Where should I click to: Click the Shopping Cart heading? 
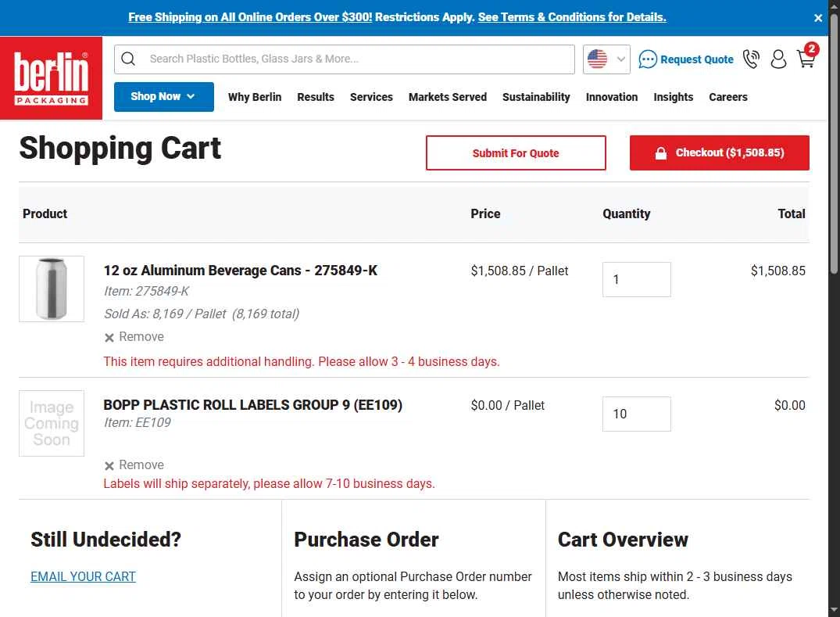coord(120,149)
